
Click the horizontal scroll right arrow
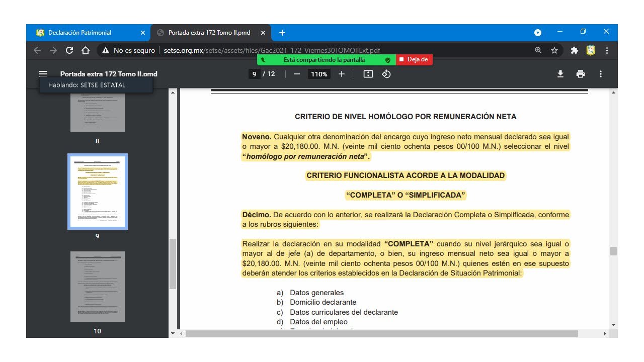coord(605,333)
